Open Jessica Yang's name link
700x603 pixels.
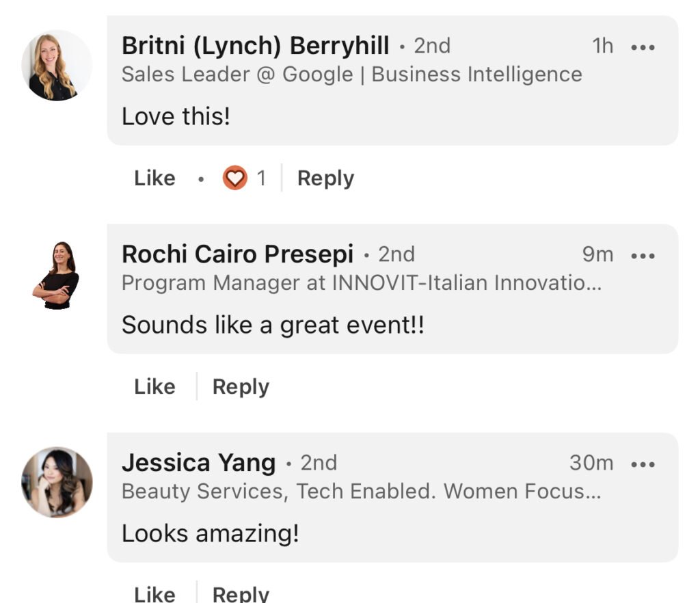tap(199, 463)
